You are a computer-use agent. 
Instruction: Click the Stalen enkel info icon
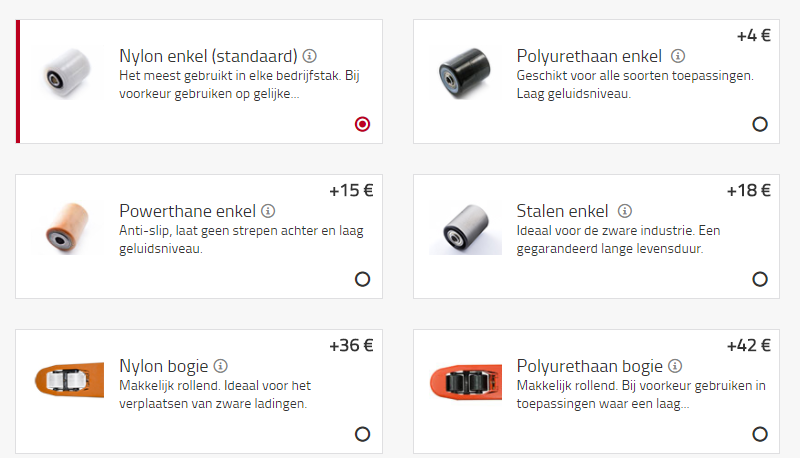[625, 211]
